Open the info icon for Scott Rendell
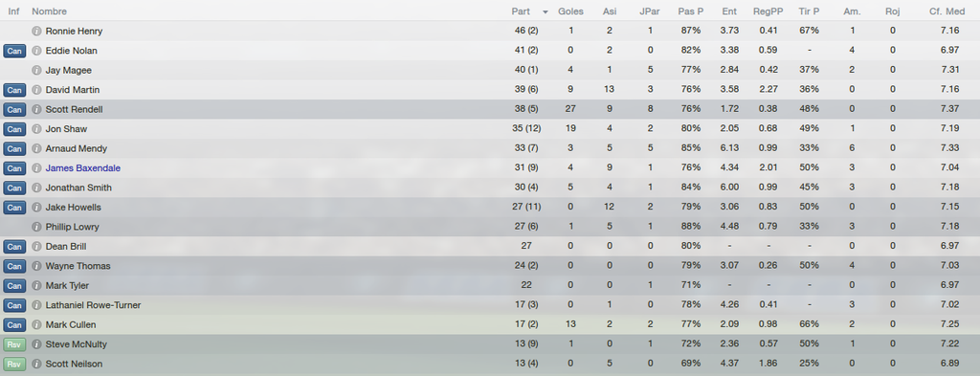980x376 pixels. tap(37, 109)
